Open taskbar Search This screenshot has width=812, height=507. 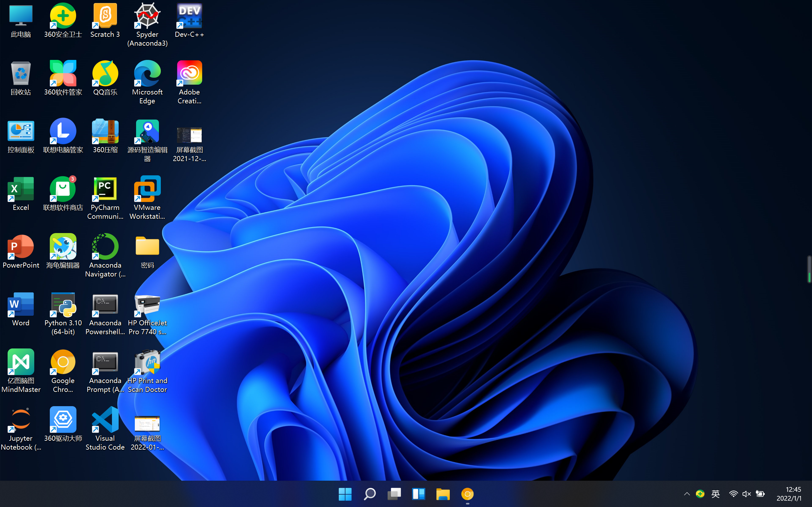coord(370,494)
